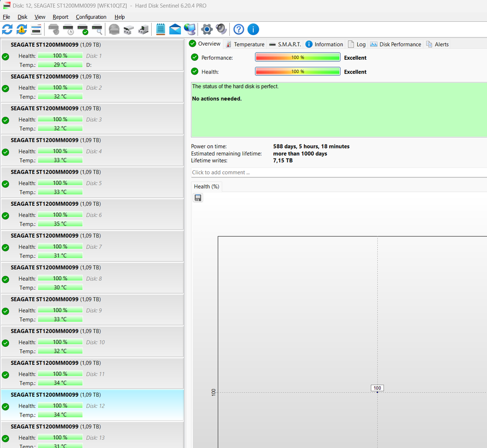Switch to the Information tab
The width and height of the screenshot is (487, 448).
(x=325, y=45)
